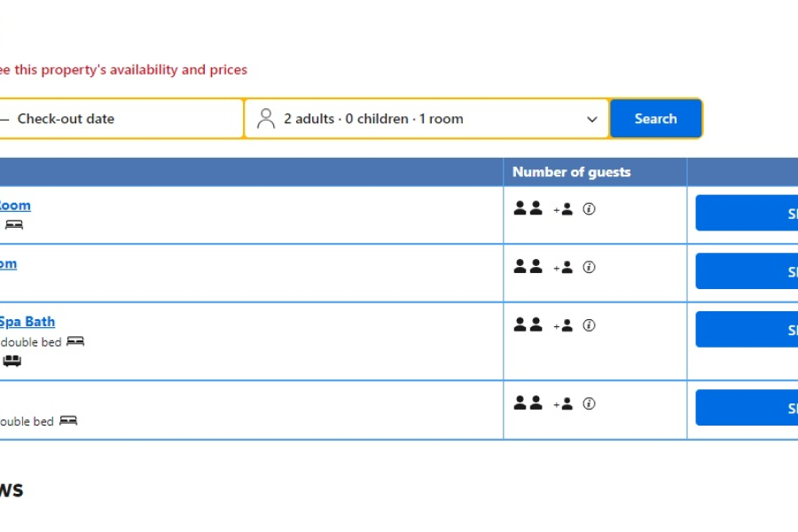Click the double bed icon in the Spa Bath row
Viewport: 798px width, 532px height.
click(x=75, y=341)
